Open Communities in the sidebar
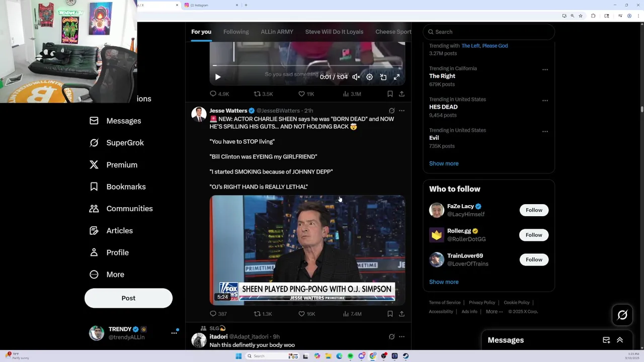644x362 pixels. point(121,209)
